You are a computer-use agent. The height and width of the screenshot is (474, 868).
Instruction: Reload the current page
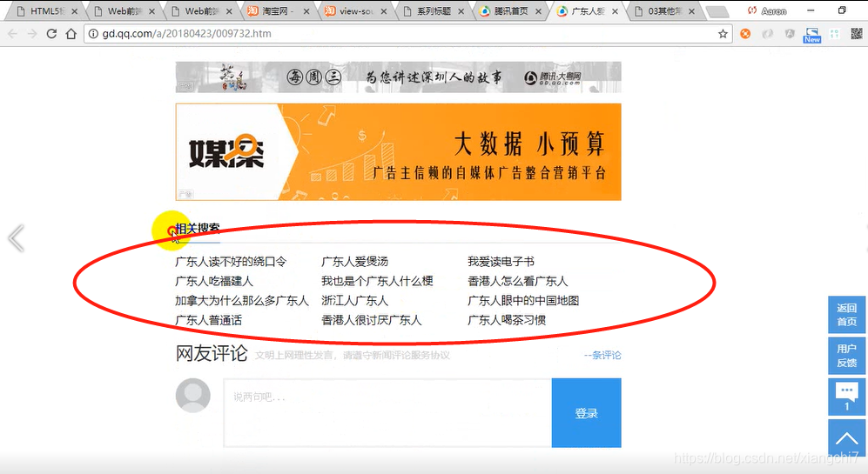click(x=51, y=34)
